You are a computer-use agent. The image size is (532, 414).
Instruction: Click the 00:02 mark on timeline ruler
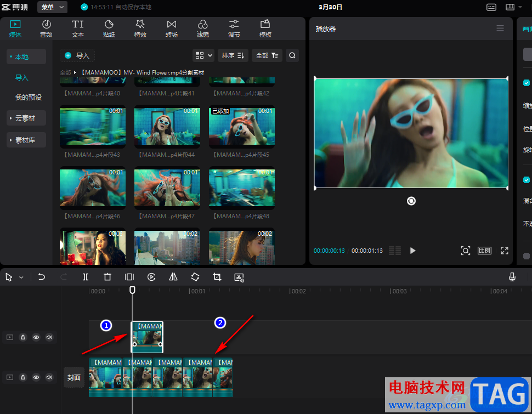pos(298,291)
